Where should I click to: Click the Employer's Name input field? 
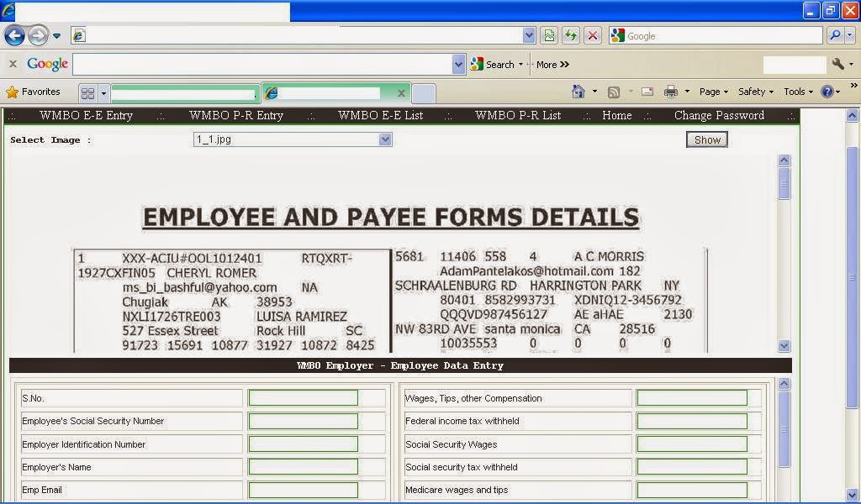[303, 467]
